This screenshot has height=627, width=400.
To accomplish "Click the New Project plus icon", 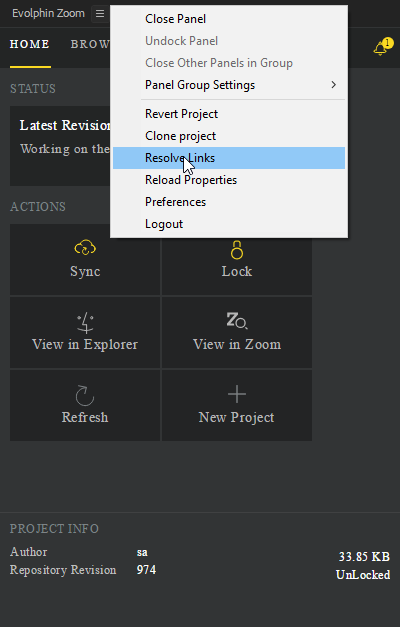I will (237, 394).
